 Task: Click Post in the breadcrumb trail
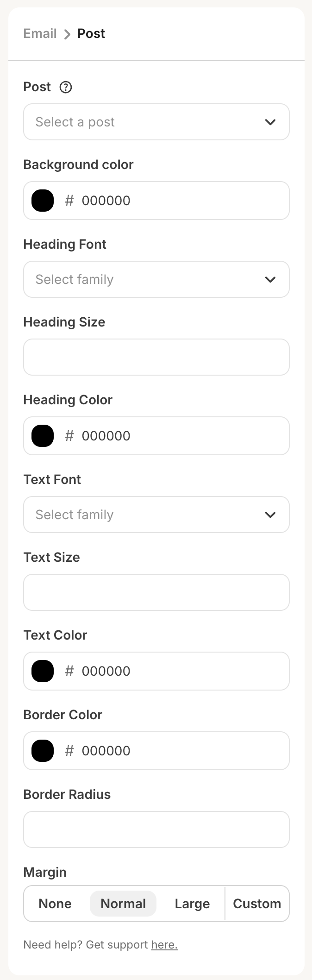pyautogui.click(x=91, y=33)
